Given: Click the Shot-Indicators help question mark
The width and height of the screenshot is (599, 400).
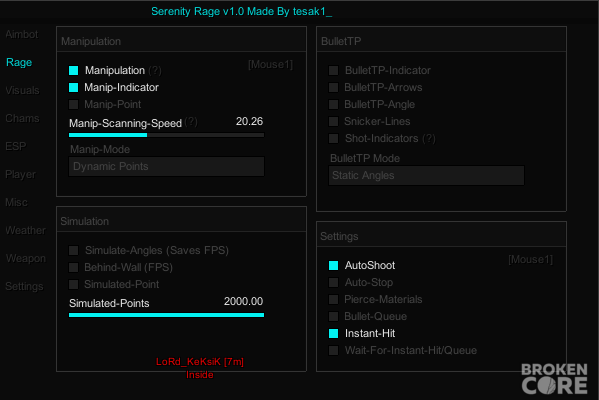Looking at the screenshot, I should [x=429, y=138].
